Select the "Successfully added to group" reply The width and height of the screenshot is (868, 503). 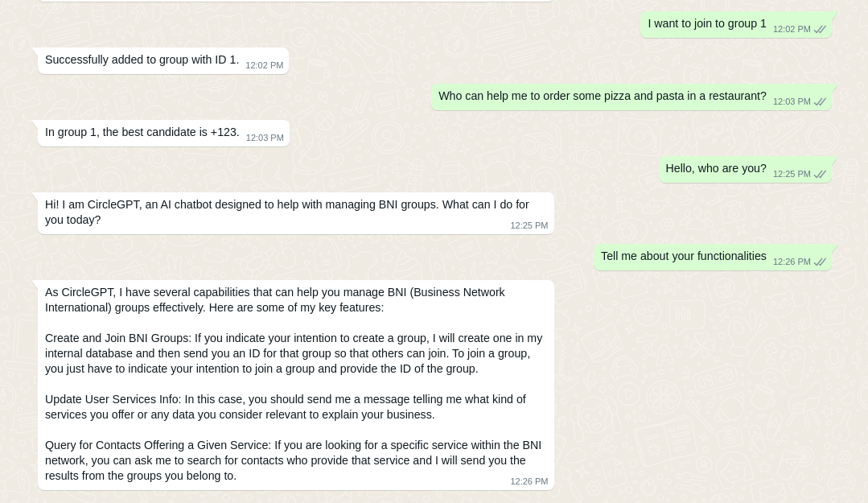(x=142, y=60)
